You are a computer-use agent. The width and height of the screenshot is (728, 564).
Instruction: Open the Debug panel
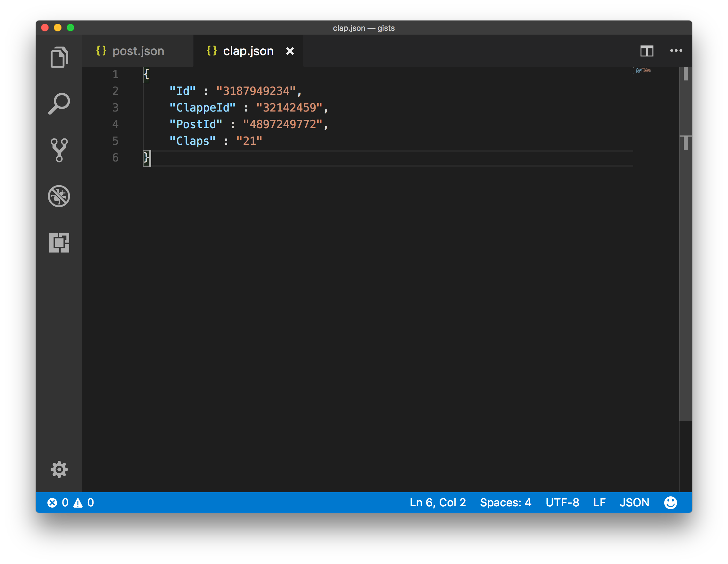pos(59,196)
